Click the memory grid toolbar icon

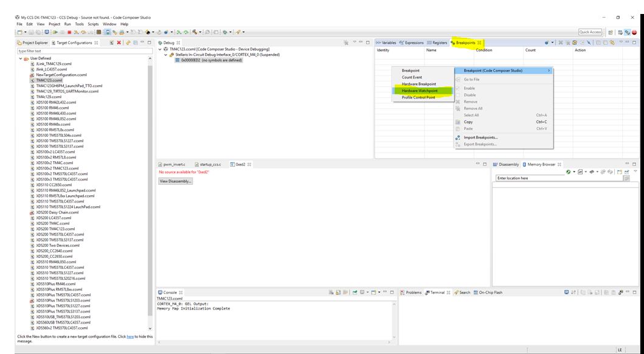click(99, 32)
